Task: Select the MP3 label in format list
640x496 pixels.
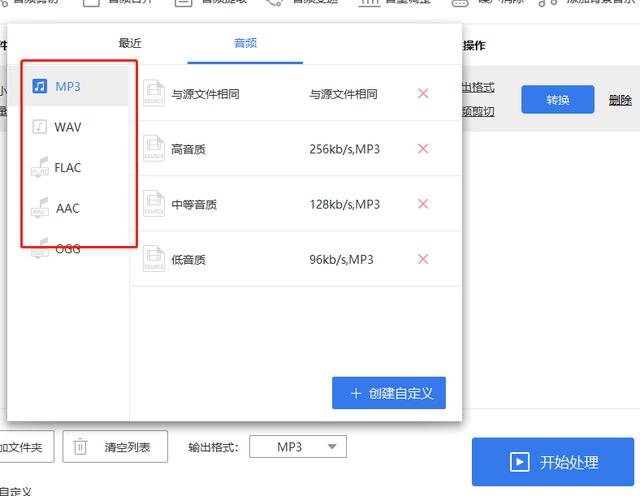Action: pyautogui.click(x=68, y=87)
